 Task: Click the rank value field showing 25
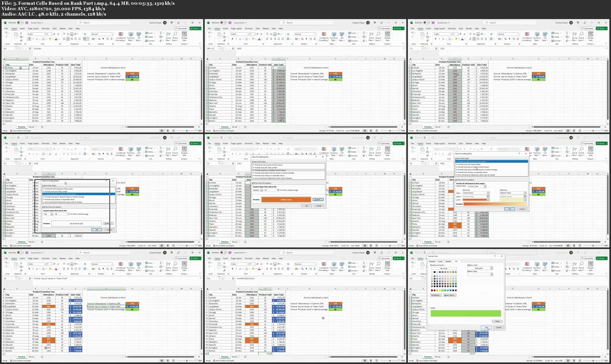pos(270,190)
